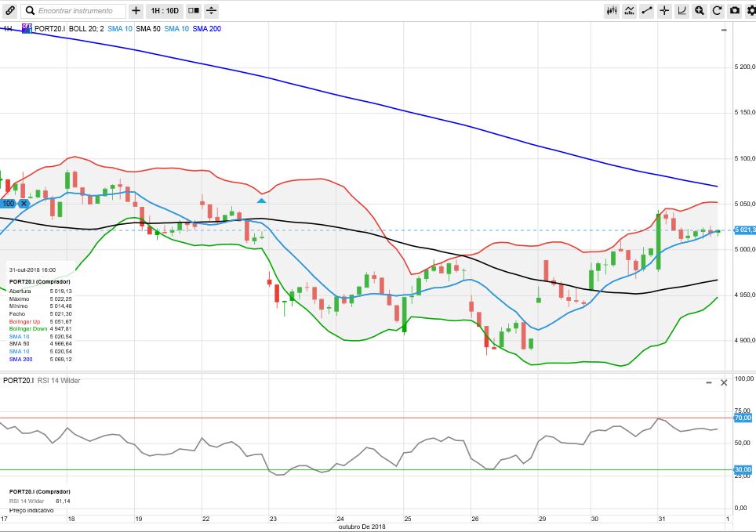The image size is (756, 532).
Task: Click the zoom in magnifier icon
Action: tap(699, 11)
